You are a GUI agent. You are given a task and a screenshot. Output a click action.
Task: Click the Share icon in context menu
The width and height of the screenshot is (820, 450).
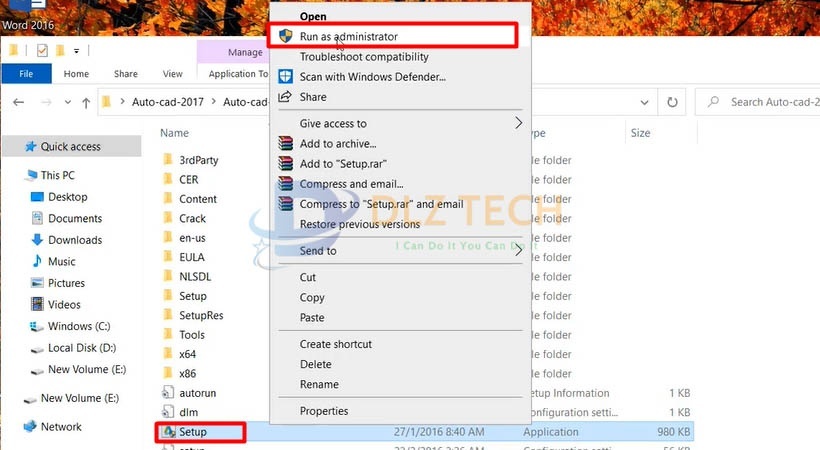tap(285, 97)
